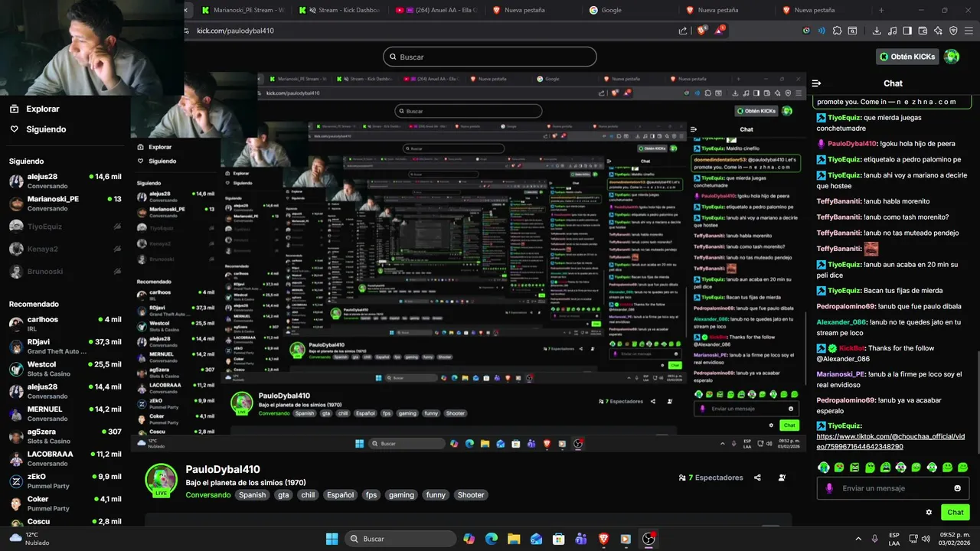Click the share stream icon beside Espectadores
Image resolution: width=980 pixels, height=551 pixels.
tap(757, 478)
